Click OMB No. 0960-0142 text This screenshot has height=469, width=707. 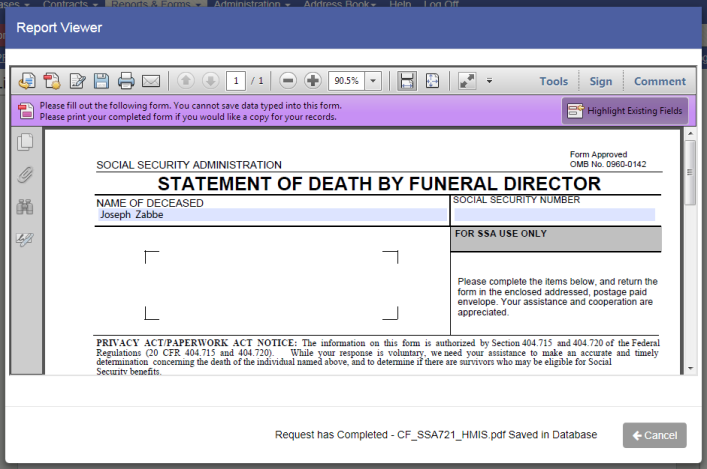click(608, 164)
